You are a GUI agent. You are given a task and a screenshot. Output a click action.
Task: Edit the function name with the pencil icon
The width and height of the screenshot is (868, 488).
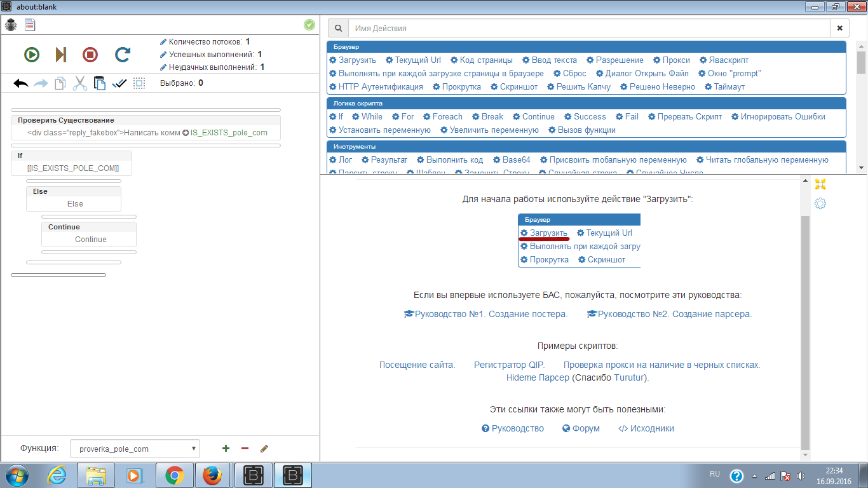tap(264, 449)
